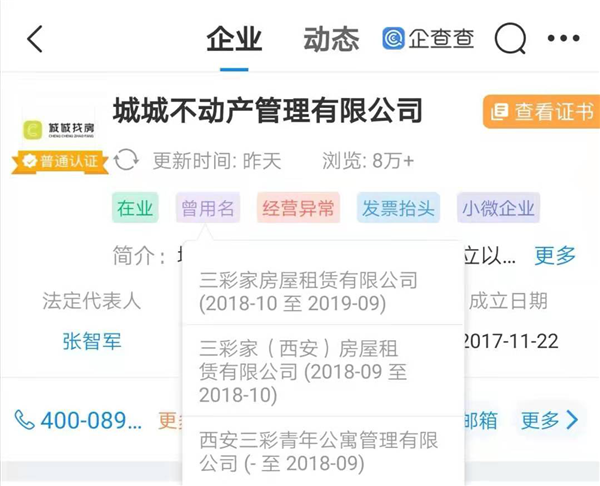Screen dimensions: 600x486
Task: Open the three-dot more menu
Action: pyautogui.click(x=564, y=38)
